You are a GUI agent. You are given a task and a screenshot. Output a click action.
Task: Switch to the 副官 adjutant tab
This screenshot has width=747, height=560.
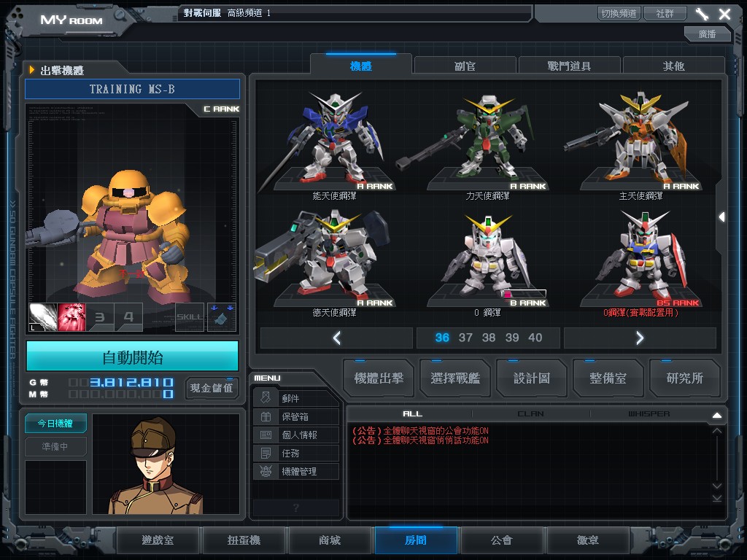(x=465, y=66)
